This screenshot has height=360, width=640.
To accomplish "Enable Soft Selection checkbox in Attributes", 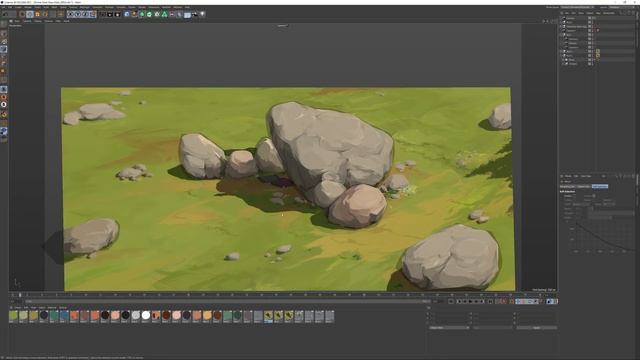I will point(576,196).
